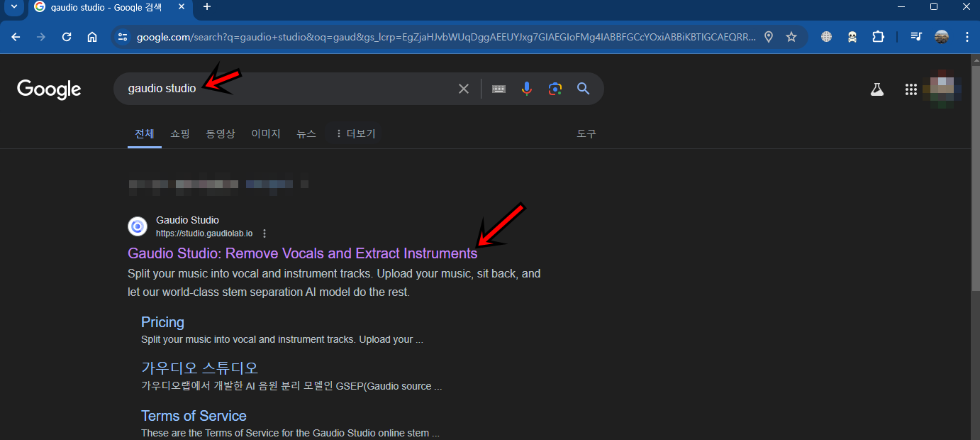Open the skull extension icon
This screenshot has height=440, width=980.
point(852,37)
